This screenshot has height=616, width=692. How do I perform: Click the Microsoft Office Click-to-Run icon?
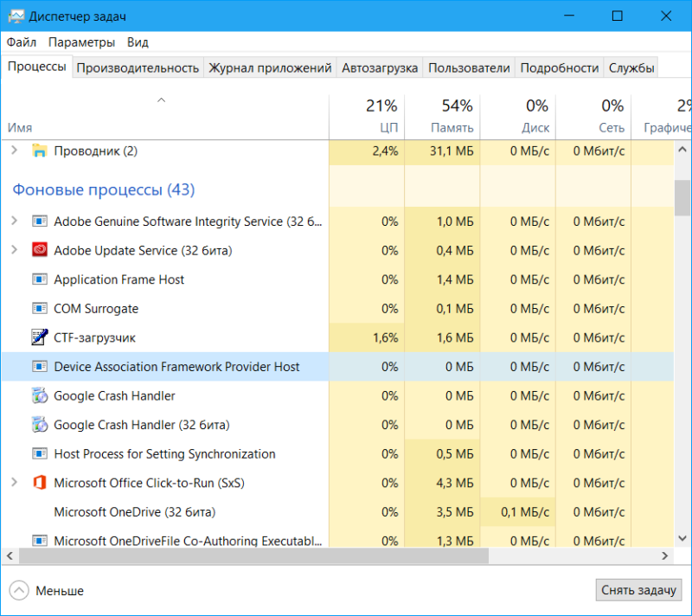[x=39, y=482]
